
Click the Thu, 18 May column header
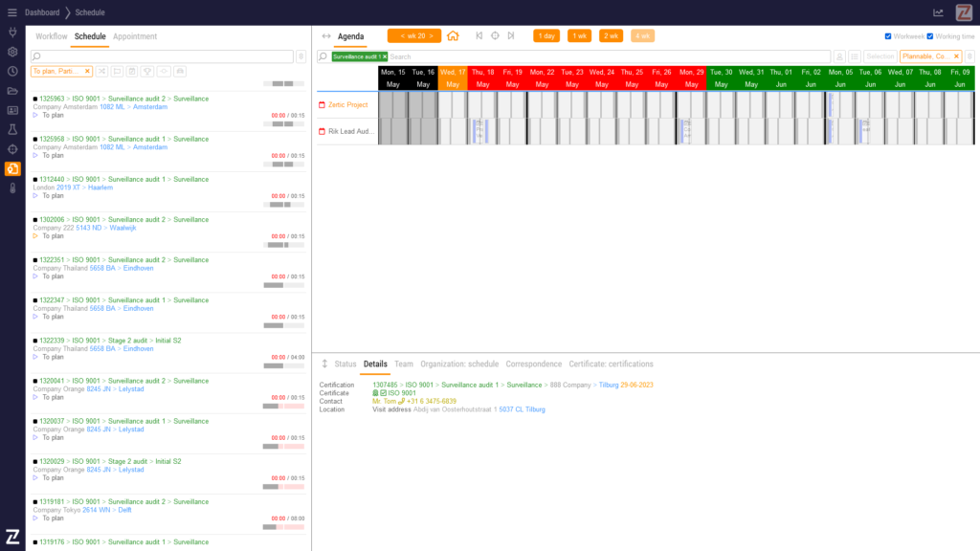click(482, 78)
